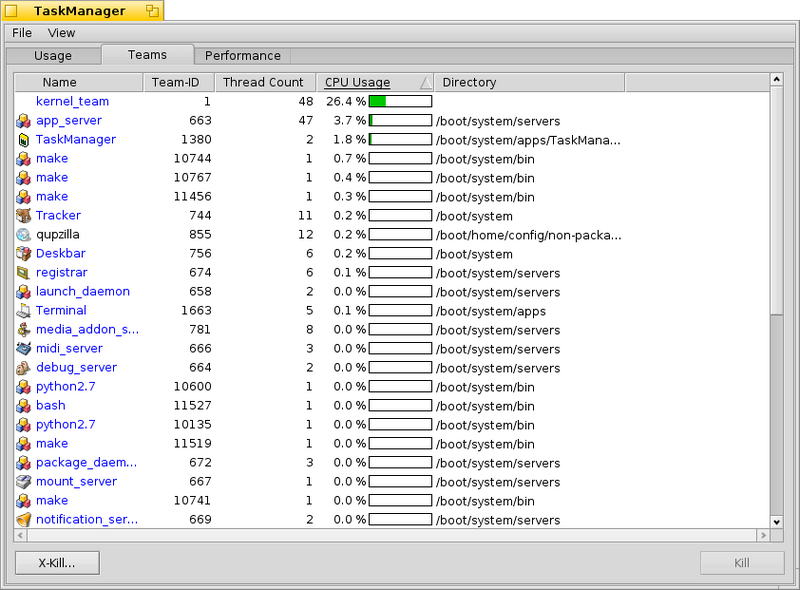This screenshot has height=590, width=800.
Task: Select the Deskbar name
Action: pyautogui.click(x=61, y=254)
